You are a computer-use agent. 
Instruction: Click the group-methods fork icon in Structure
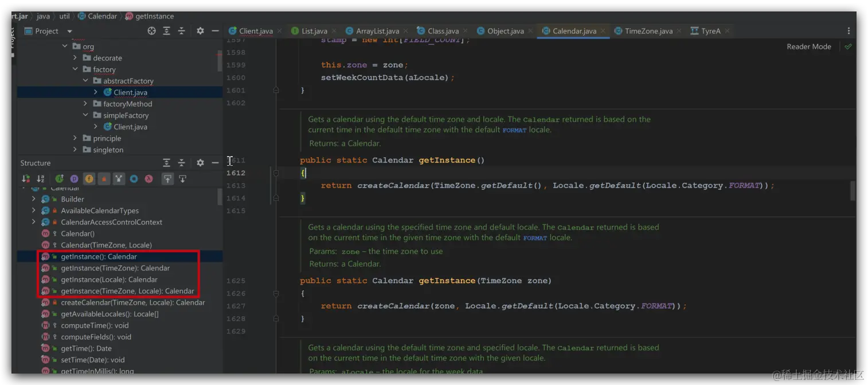tap(119, 179)
